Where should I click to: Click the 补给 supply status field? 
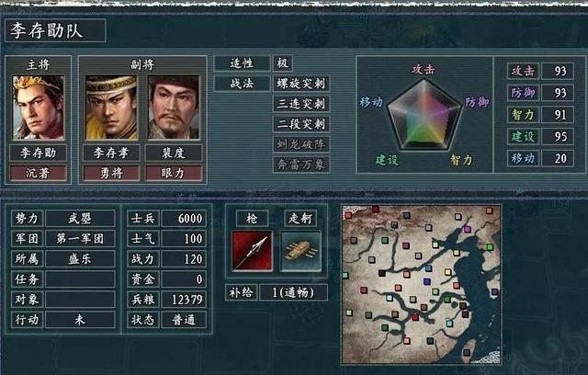coord(293,292)
